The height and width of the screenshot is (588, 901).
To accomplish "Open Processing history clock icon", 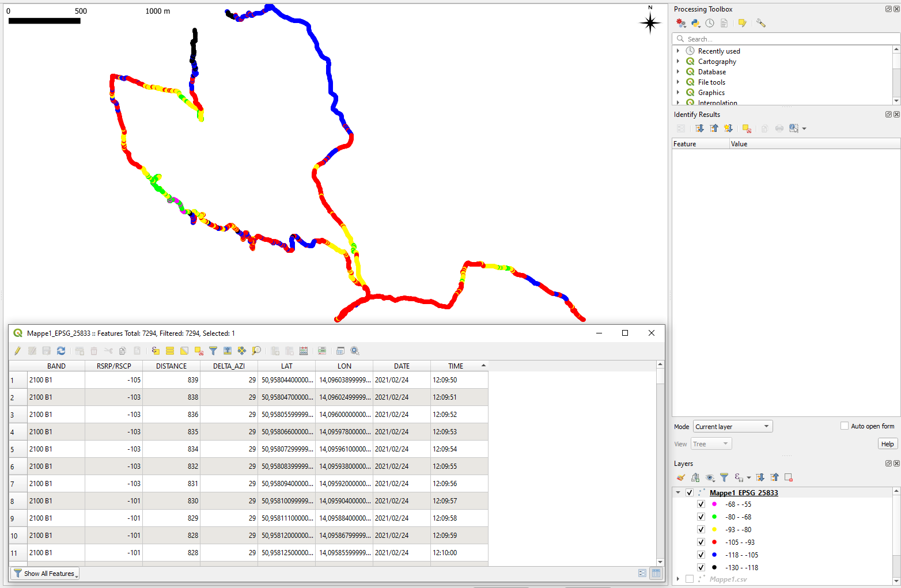I will point(710,23).
